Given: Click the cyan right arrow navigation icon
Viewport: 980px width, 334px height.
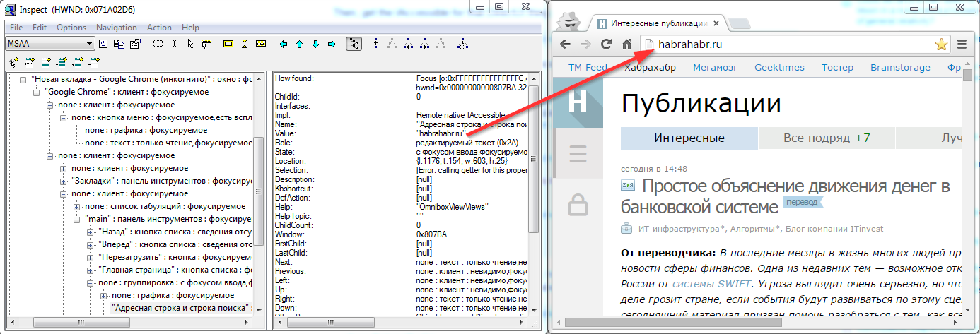Looking at the screenshot, I should point(331,44).
